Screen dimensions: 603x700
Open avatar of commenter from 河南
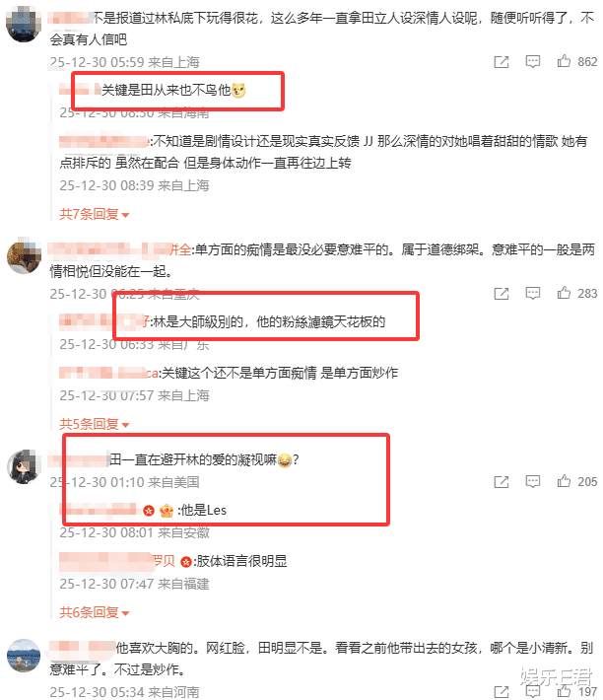tap(24, 656)
